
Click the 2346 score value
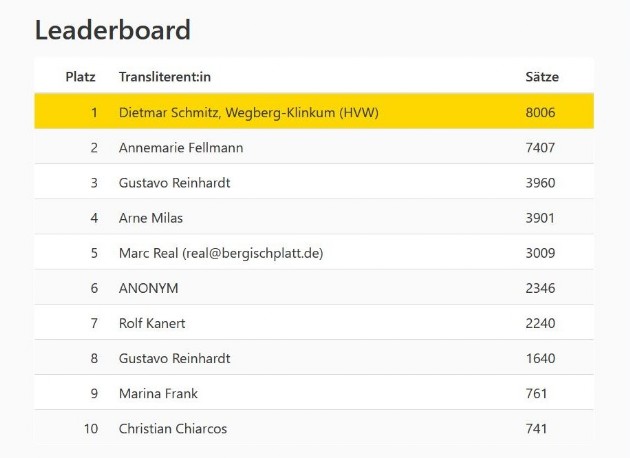coord(540,288)
